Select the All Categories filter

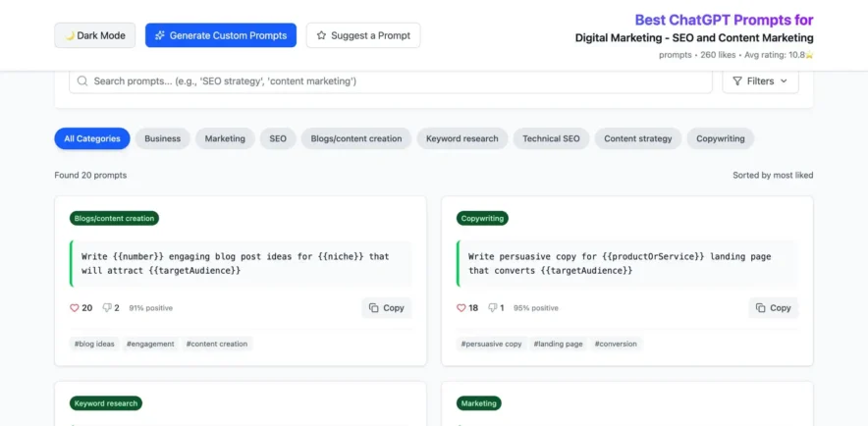[92, 138]
